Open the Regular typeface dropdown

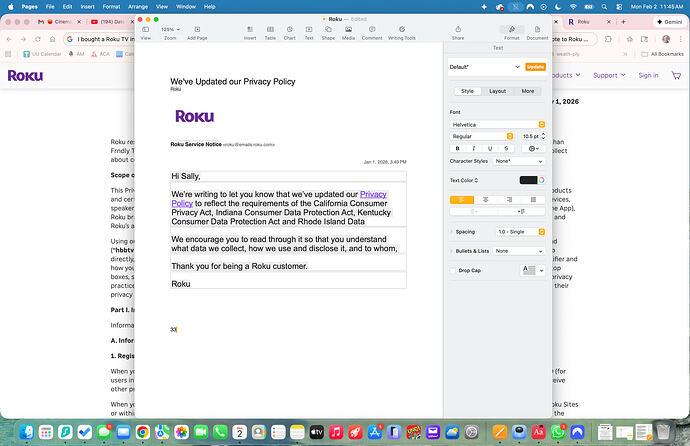[x=482, y=136]
